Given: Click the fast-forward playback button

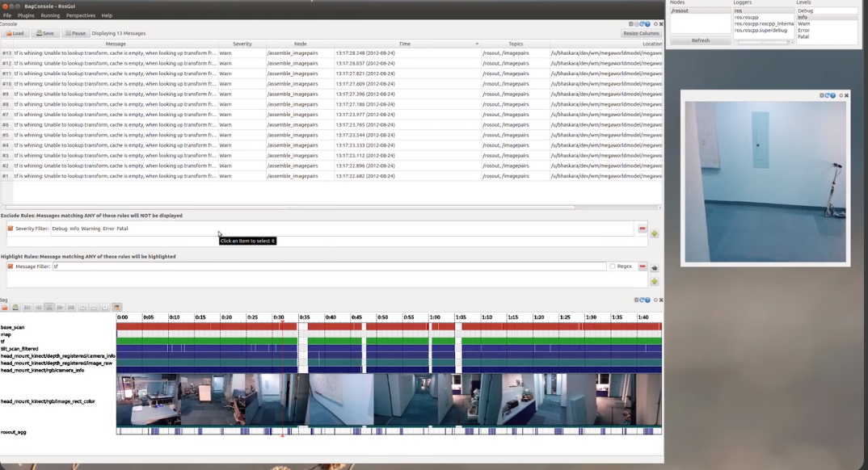Looking at the screenshot, I should [61, 308].
